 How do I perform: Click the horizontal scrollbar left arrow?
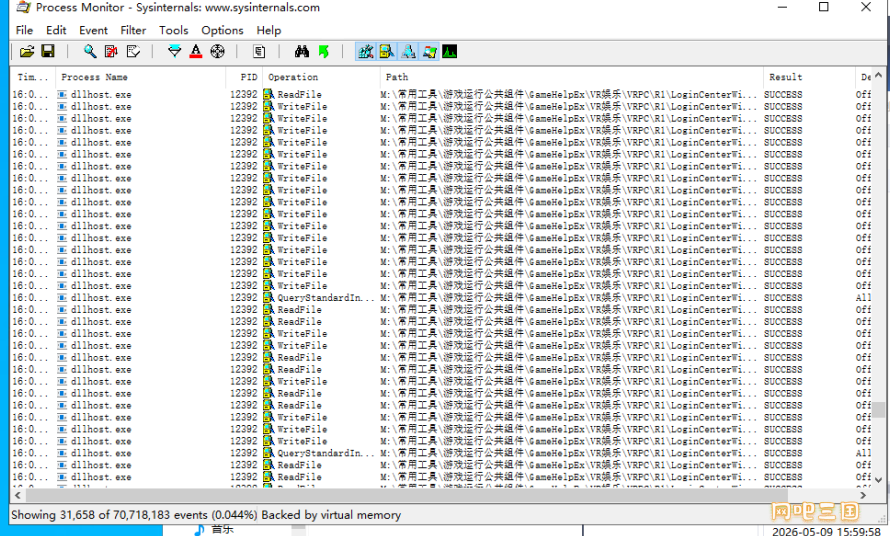tap(17, 495)
